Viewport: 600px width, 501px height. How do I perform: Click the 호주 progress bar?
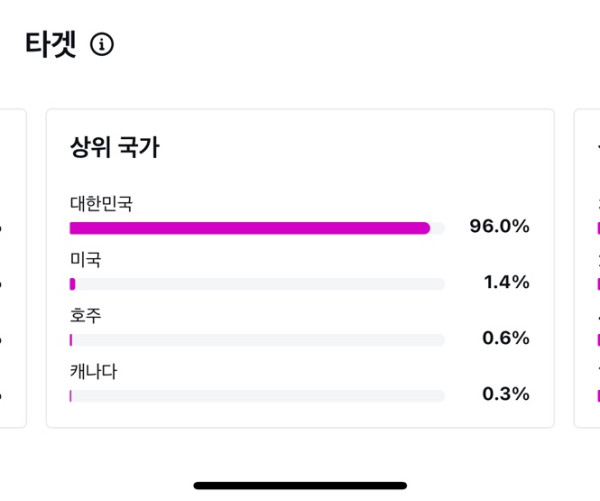257,340
